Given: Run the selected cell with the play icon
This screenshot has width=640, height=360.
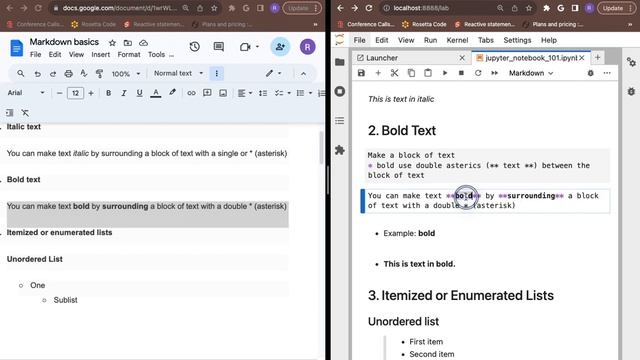Looking at the screenshot, I should point(445,73).
